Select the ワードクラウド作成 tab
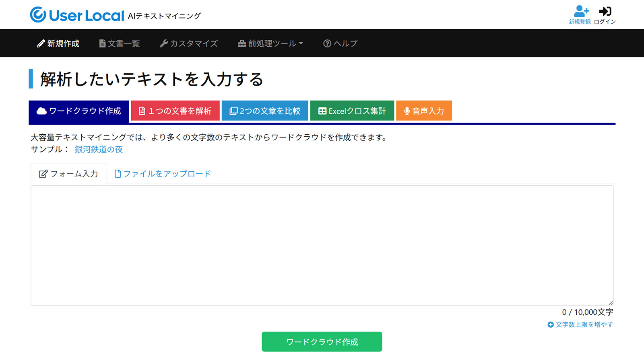The height and width of the screenshot is (353, 644). coord(79,111)
